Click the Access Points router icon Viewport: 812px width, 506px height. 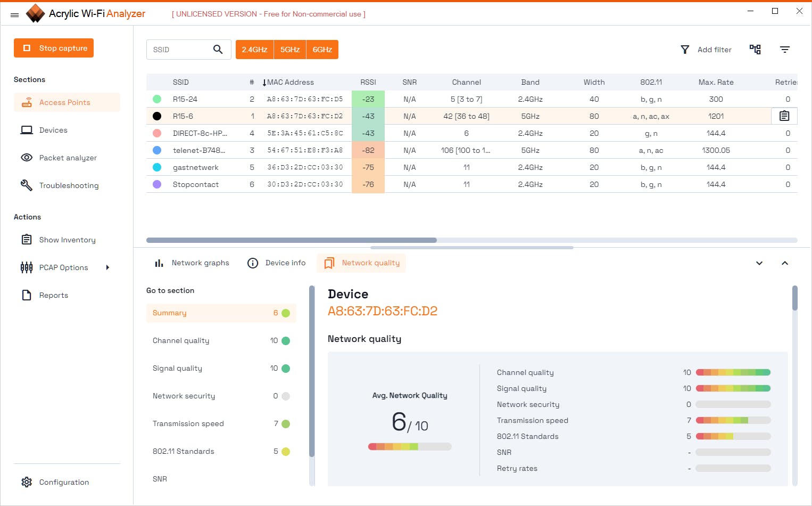click(27, 102)
